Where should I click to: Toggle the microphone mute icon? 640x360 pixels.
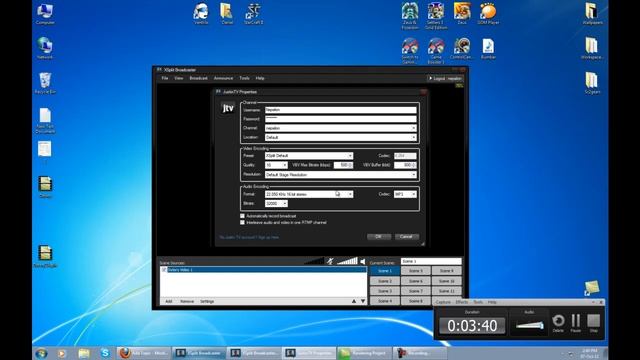[x=330, y=261]
